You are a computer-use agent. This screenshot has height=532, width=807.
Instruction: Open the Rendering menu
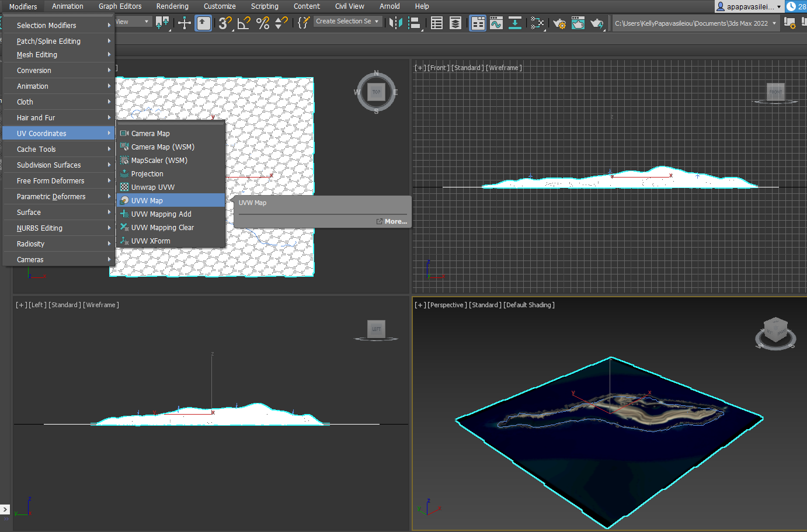point(172,6)
